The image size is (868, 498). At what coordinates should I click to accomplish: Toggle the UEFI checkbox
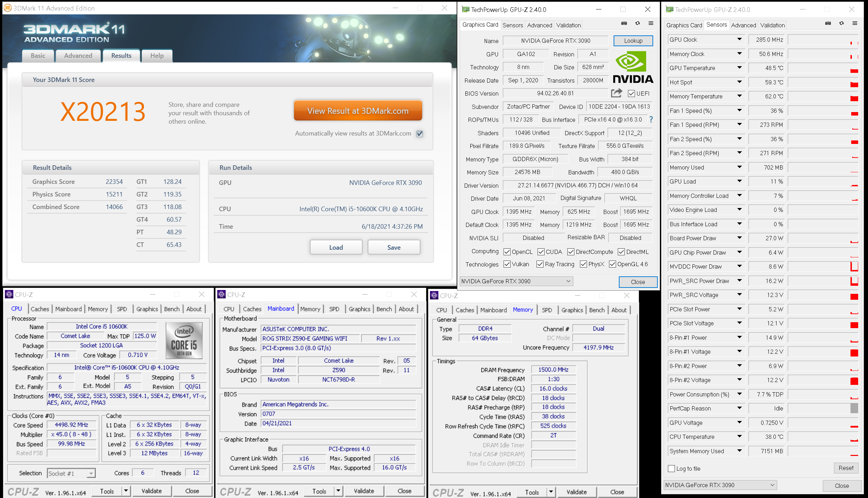pos(631,94)
